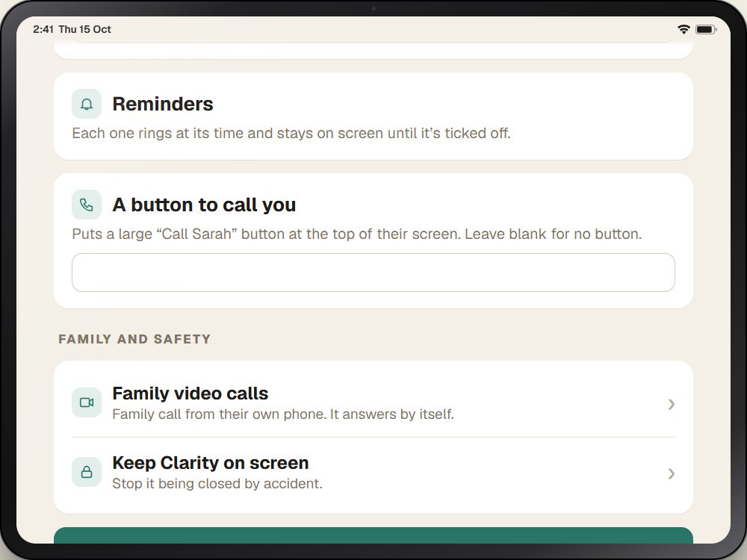Open the Family video calls row

pyautogui.click(x=373, y=403)
